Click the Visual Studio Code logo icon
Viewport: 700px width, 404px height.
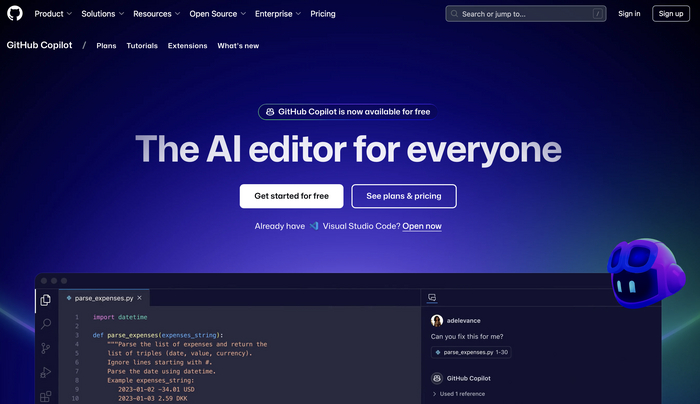(314, 226)
